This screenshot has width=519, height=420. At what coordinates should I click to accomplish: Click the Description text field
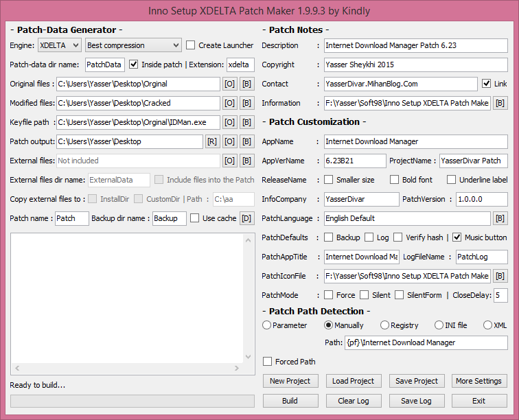coord(416,46)
